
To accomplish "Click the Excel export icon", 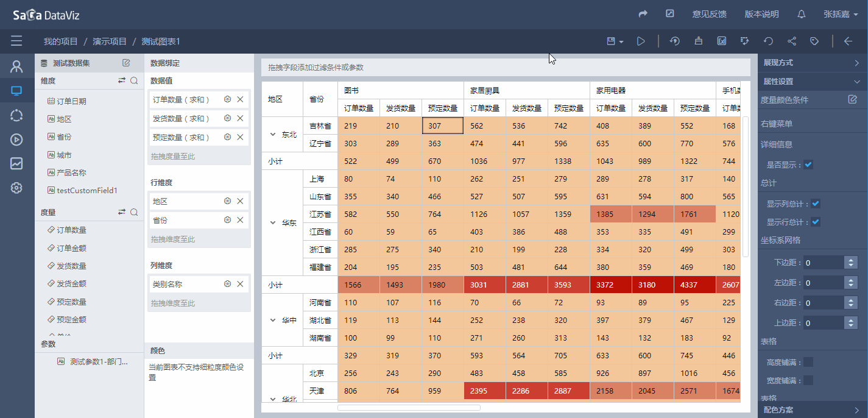I will coord(722,41).
